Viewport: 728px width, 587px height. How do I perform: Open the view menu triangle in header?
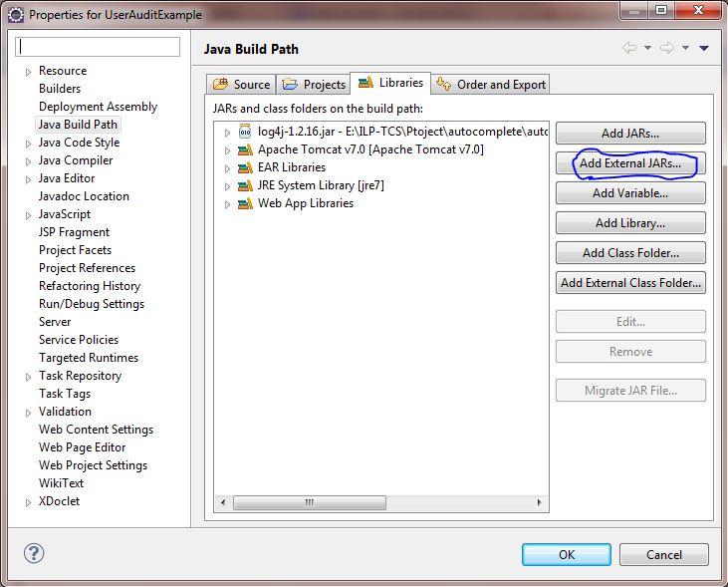[704, 48]
